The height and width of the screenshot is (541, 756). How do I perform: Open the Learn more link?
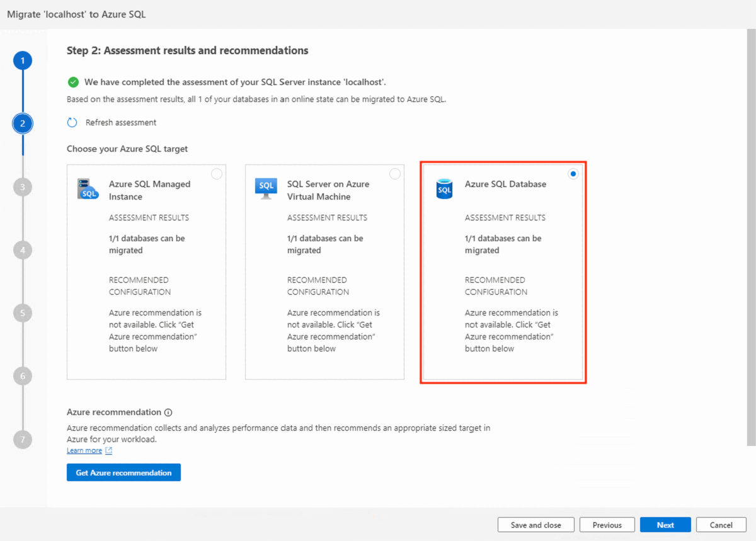[x=84, y=450]
